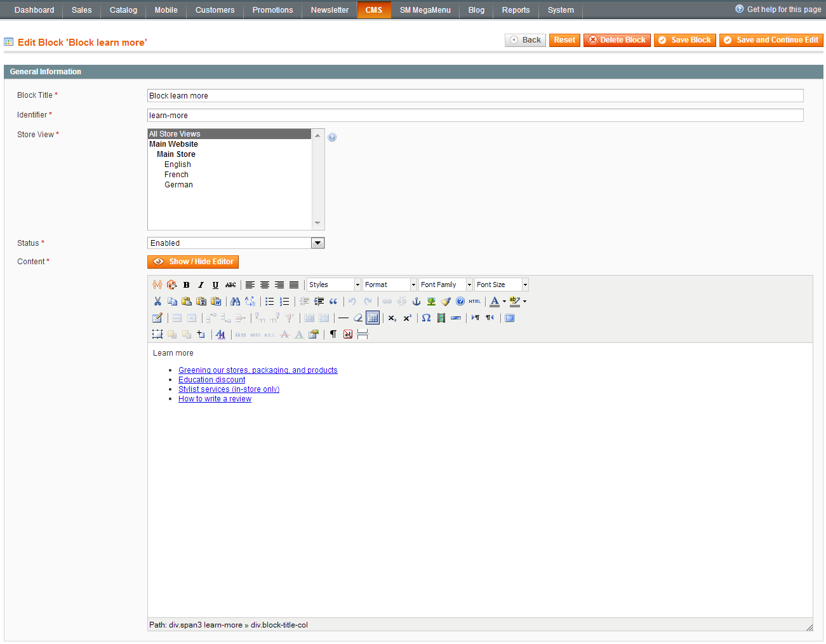Click the Insert Variable icon
The width and height of the screenshot is (826, 644).
click(157, 285)
